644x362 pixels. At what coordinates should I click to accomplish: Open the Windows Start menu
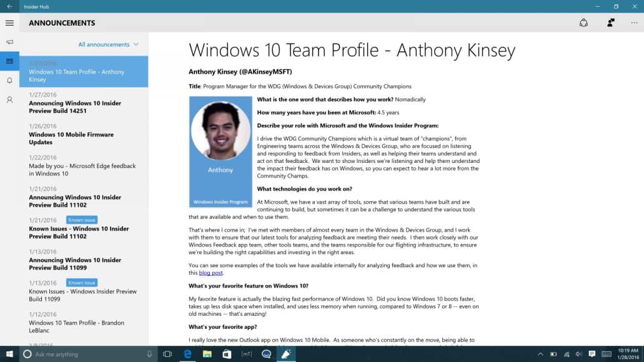pyautogui.click(x=9, y=354)
